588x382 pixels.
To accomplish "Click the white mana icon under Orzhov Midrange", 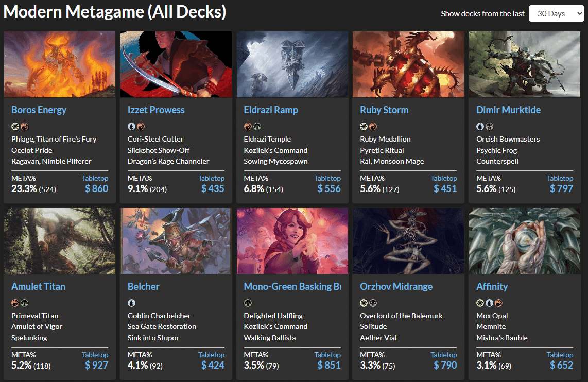I will [x=364, y=303].
